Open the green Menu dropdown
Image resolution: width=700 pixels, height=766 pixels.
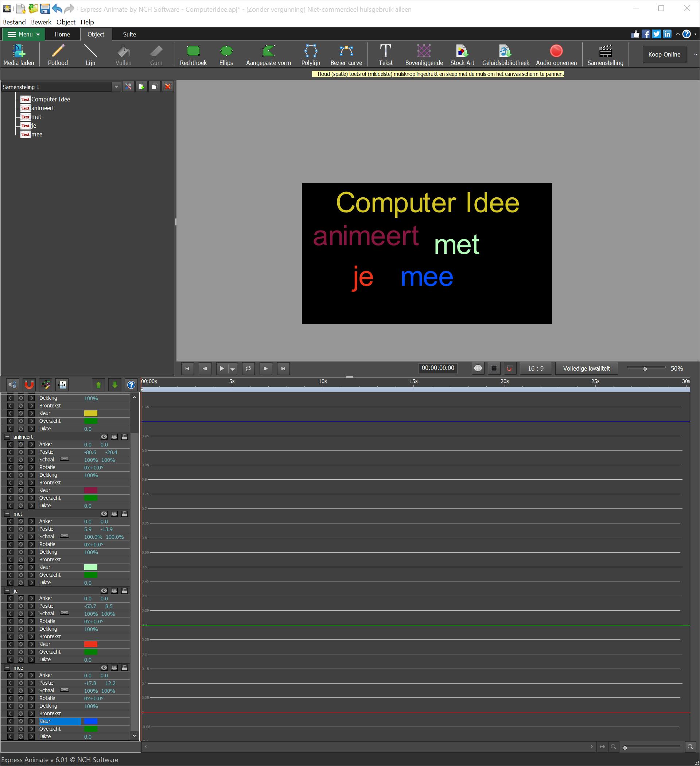point(24,34)
